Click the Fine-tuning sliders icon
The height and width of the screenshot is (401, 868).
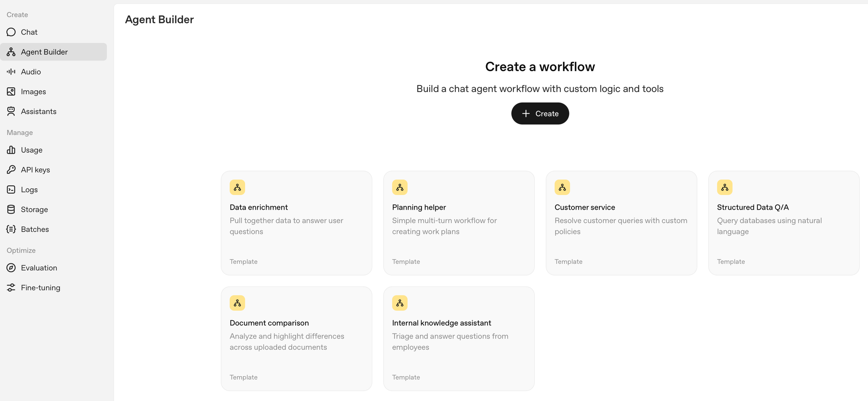coord(11,288)
